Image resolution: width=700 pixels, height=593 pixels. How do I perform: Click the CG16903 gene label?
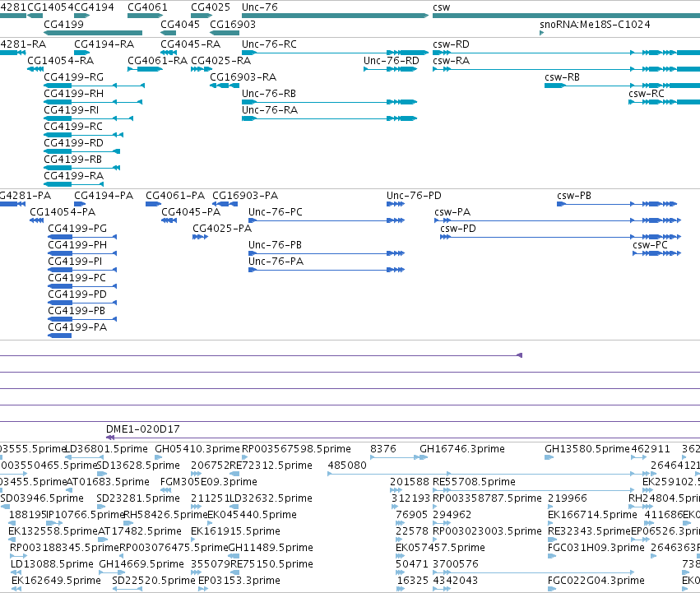(x=233, y=25)
